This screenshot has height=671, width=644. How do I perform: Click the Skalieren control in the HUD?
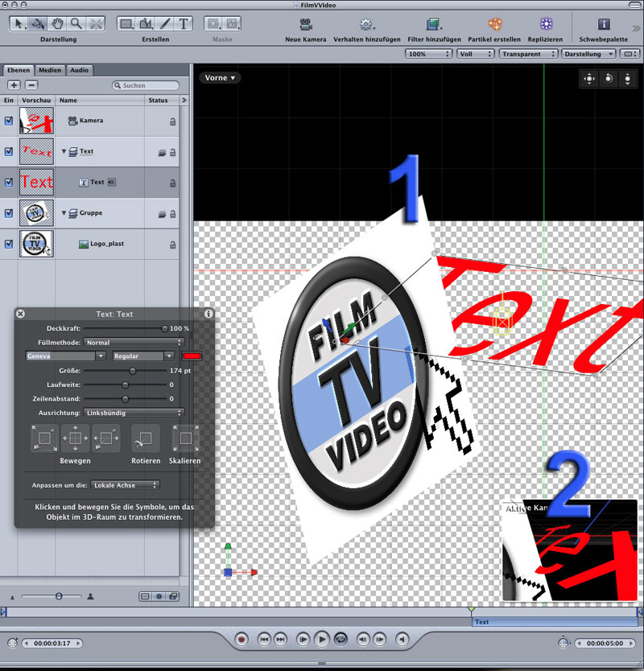185,439
